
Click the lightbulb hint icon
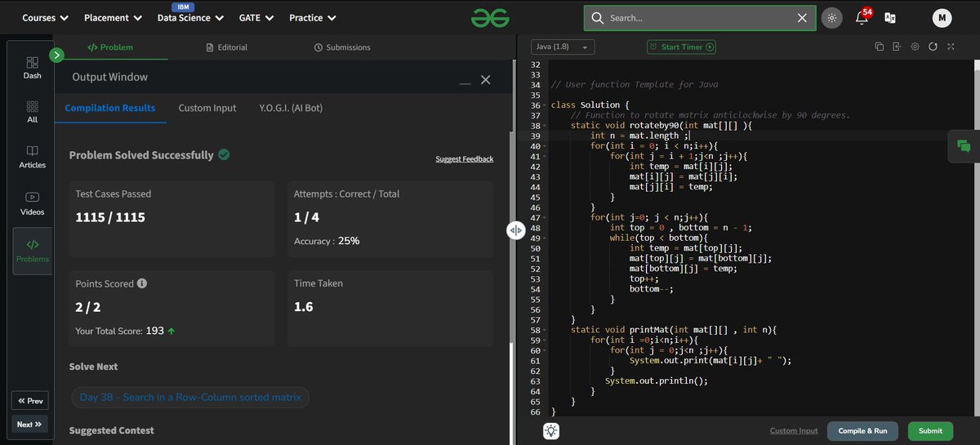pos(551,431)
